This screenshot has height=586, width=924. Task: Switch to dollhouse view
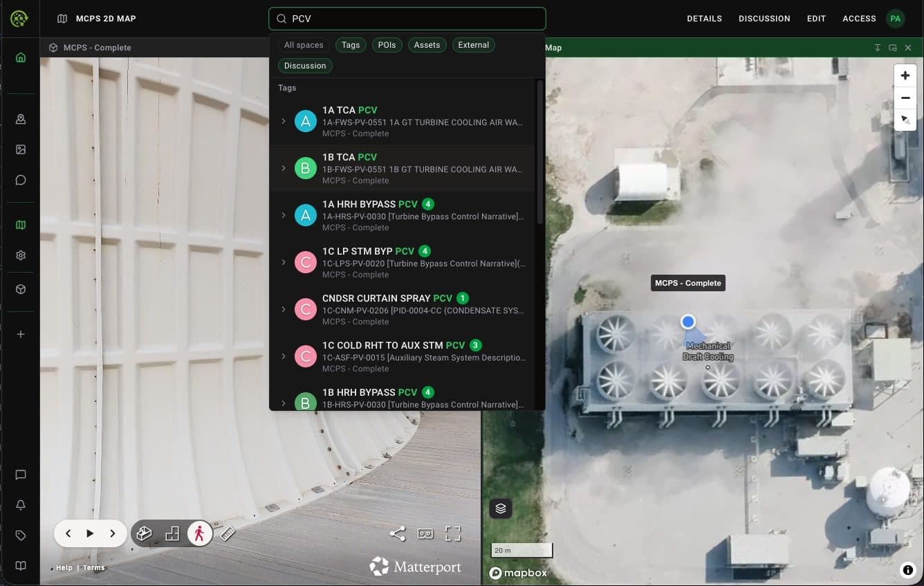(x=144, y=533)
